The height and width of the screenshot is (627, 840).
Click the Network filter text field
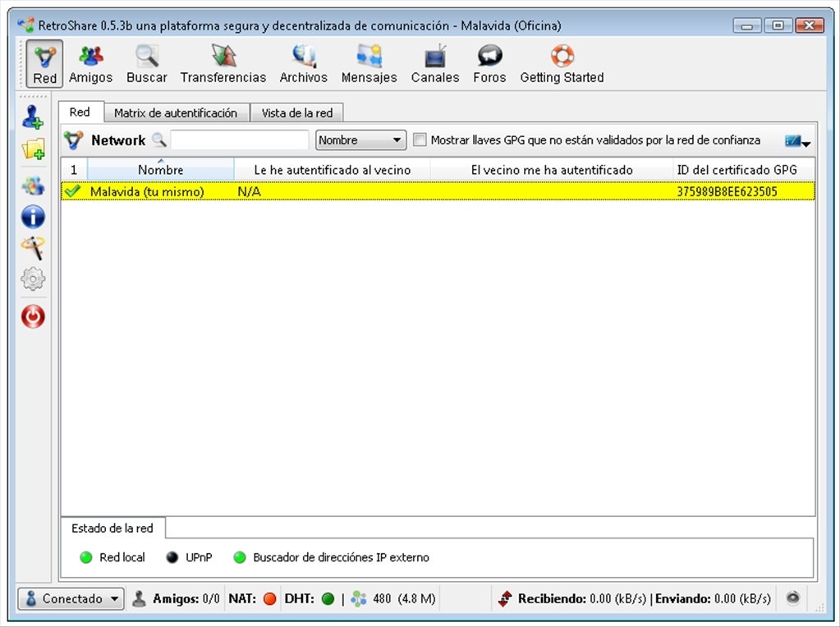240,140
